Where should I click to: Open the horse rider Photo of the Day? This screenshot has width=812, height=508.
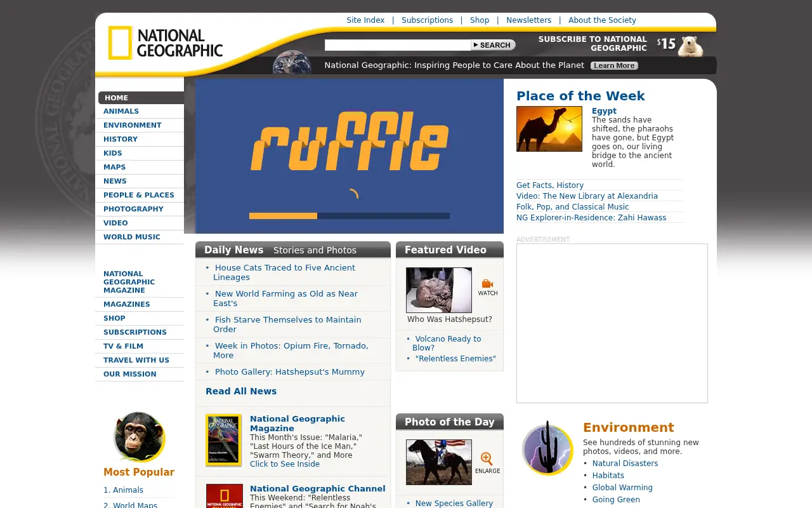pos(439,462)
